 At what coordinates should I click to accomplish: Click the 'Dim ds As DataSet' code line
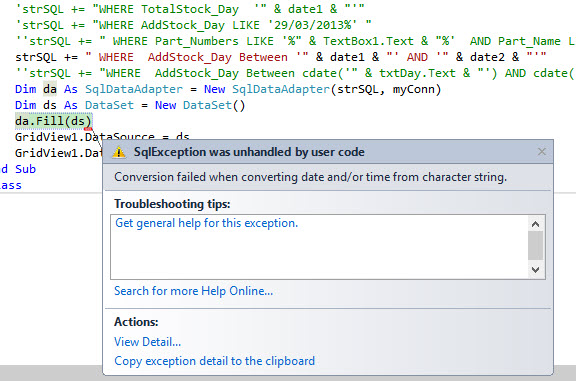pyautogui.click(x=130, y=105)
